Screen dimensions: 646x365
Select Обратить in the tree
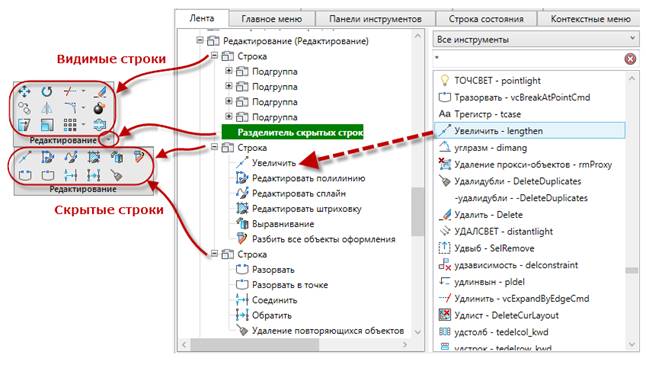(272, 315)
